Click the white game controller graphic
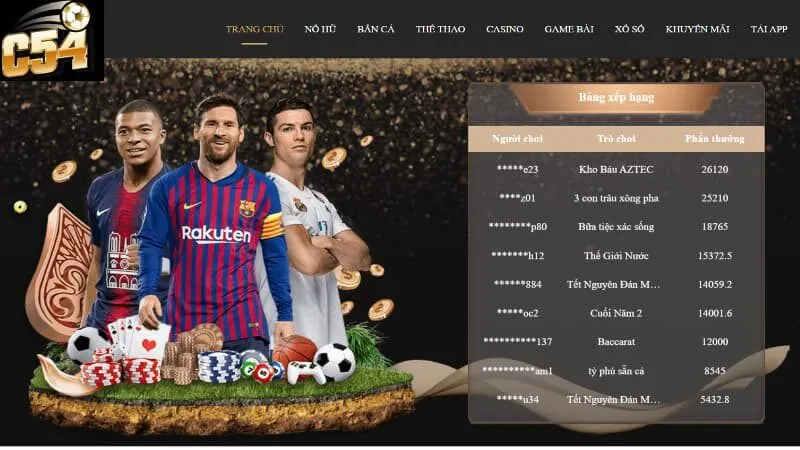This screenshot has height=450, width=800. (305, 371)
